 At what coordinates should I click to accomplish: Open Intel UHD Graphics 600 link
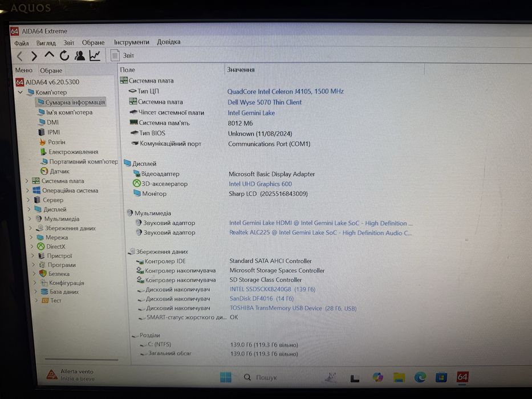(x=260, y=184)
